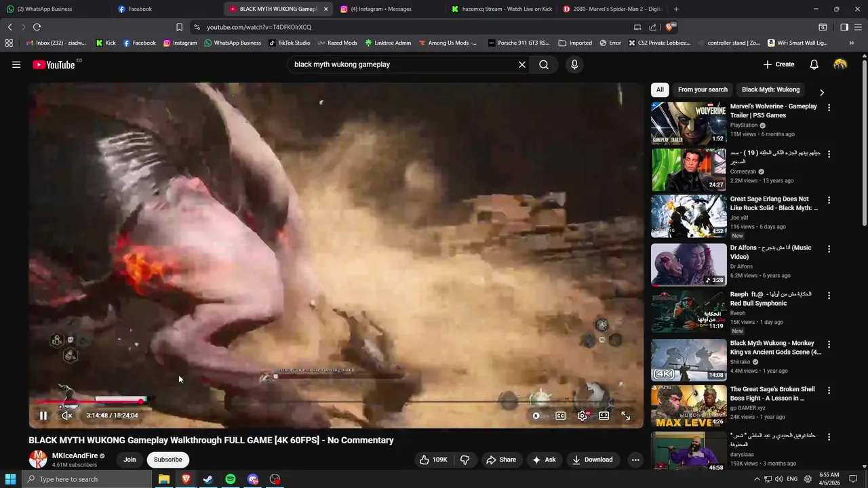Screen dimensions: 868x488
Task: Open options for the Raeph Red Bull Symphonic video
Action: (x=829, y=296)
